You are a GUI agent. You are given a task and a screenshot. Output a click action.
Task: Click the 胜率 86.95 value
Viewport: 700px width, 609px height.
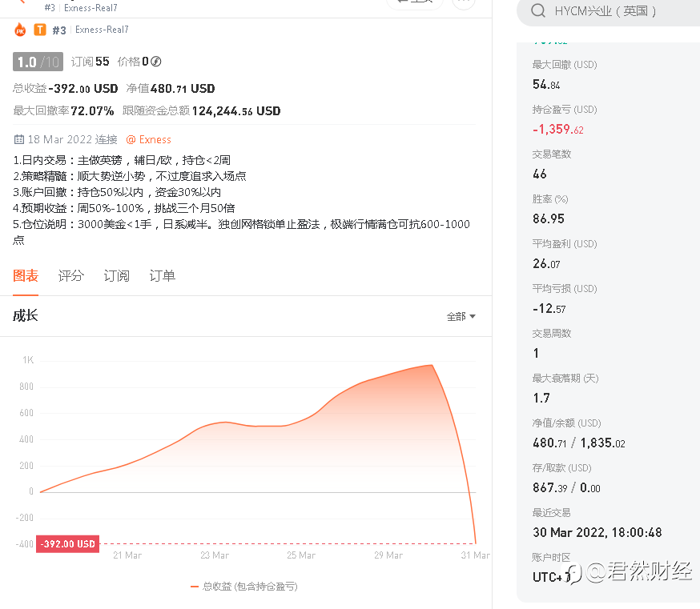coord(548,218)
